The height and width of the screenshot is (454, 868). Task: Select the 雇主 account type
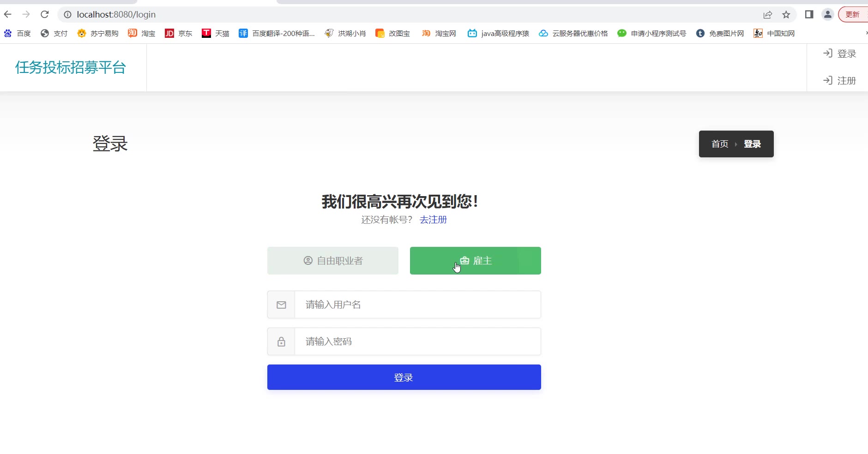coord(476,261)
